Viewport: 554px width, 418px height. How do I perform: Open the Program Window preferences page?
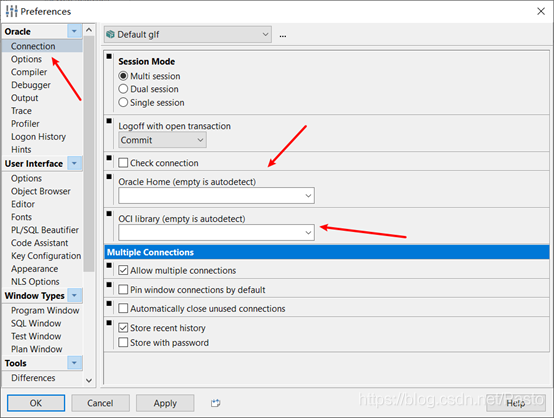point(45,310)
